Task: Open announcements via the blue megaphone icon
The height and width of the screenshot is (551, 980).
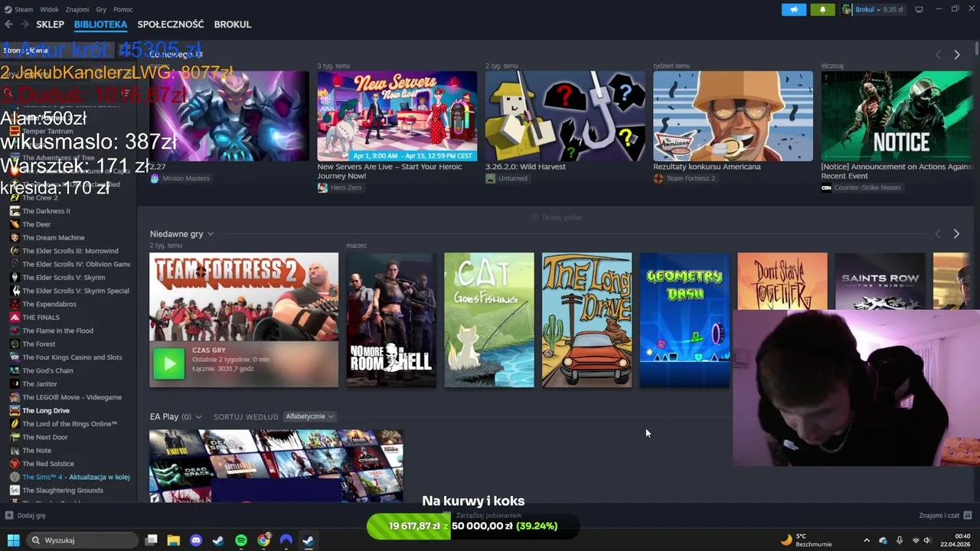Action: [794, 9]
